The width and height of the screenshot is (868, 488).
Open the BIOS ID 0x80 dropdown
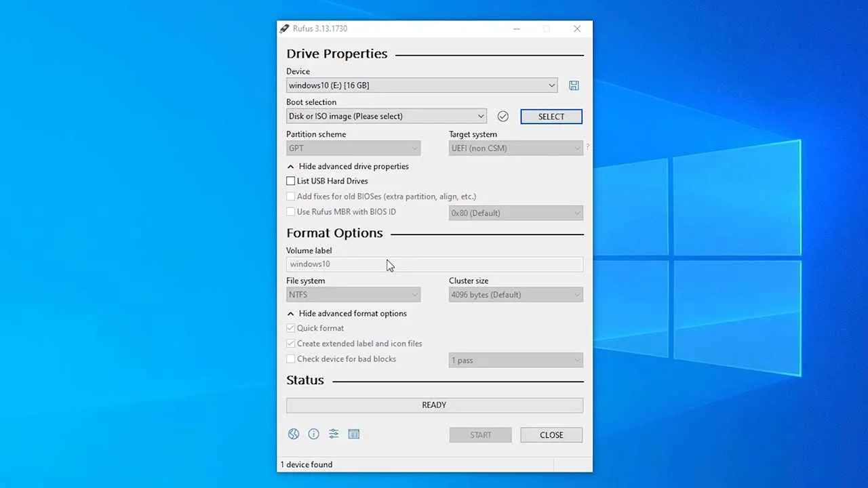pyautogui.click(x=515, y=213)
